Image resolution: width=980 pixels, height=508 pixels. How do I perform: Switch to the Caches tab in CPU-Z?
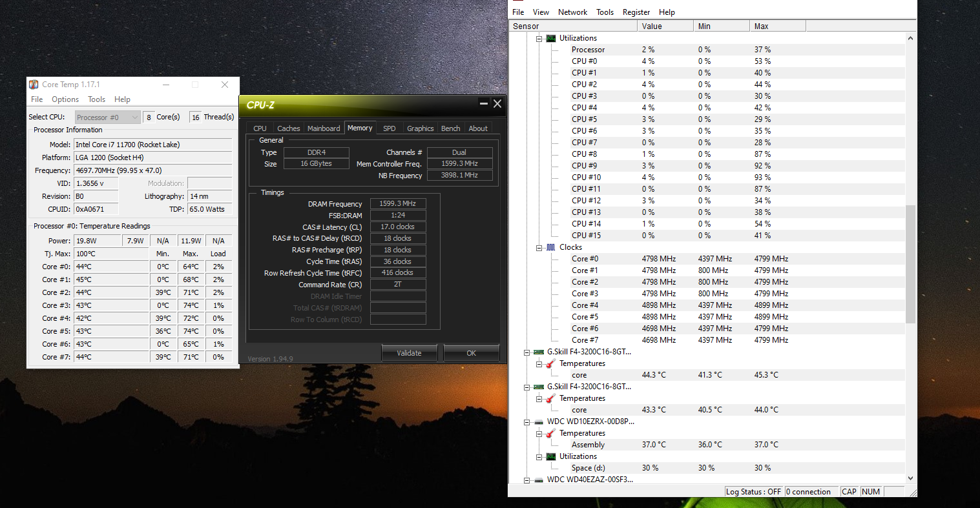(288, 128)
